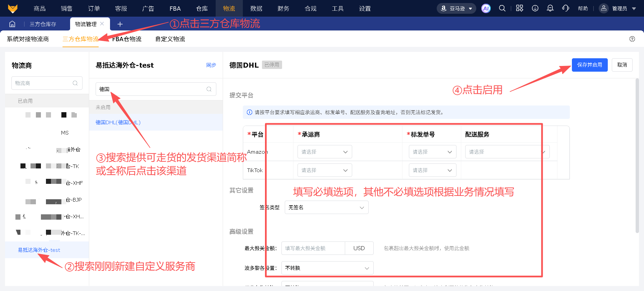The height and width of the screenshot is (291, 644).
Task: Select the provider ending in -BJP
Action: pyautogui.click(x=47, y=200)
